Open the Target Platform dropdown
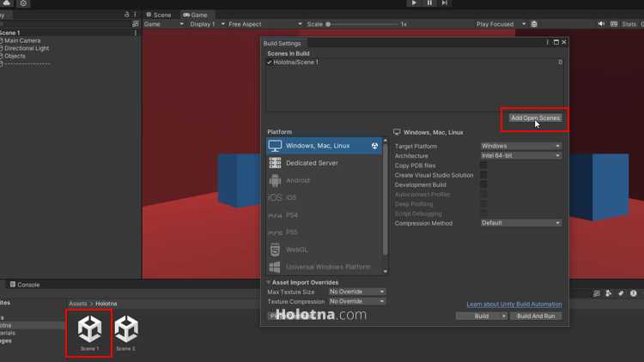 pos(521,146)
